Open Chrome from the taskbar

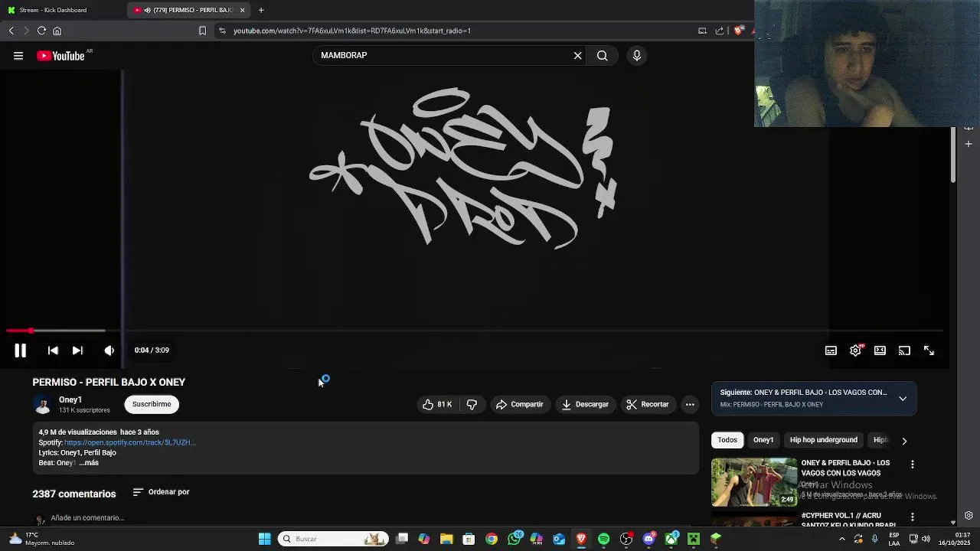click(492, 539)
